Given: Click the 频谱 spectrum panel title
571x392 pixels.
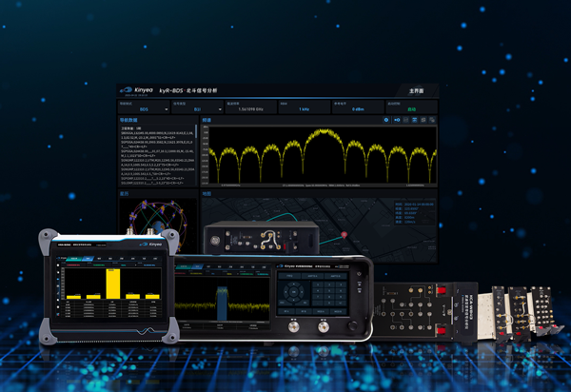Looking at the screenshot, I should point(207,120).
